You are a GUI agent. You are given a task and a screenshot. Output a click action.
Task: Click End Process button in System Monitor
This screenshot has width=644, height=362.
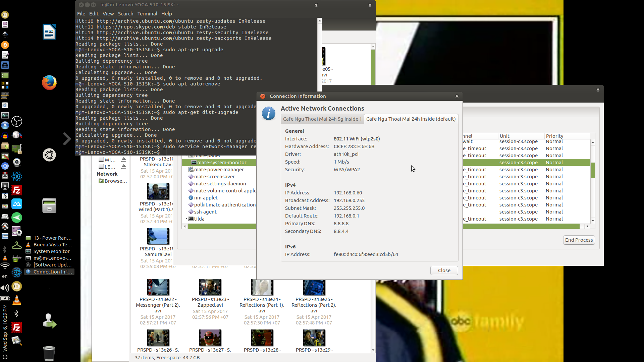[x=579, y=239]
